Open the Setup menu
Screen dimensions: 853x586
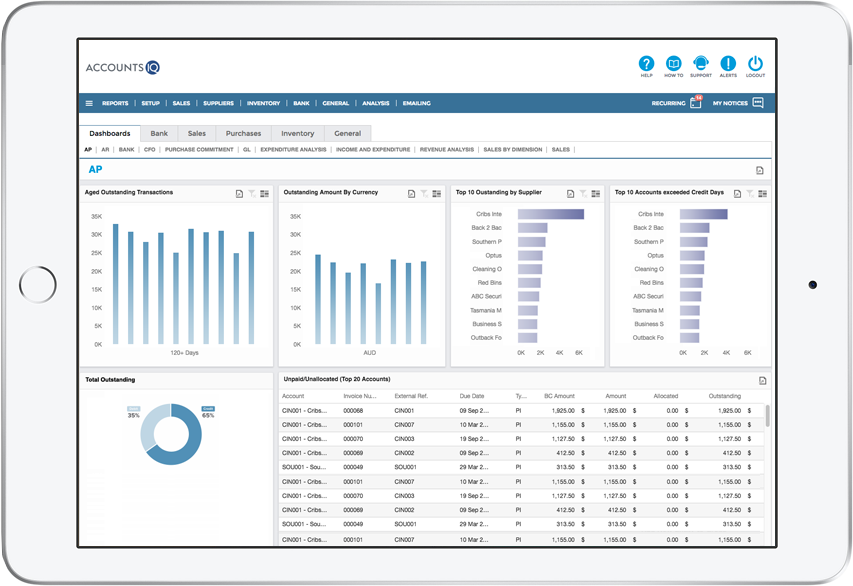[151, 103]
